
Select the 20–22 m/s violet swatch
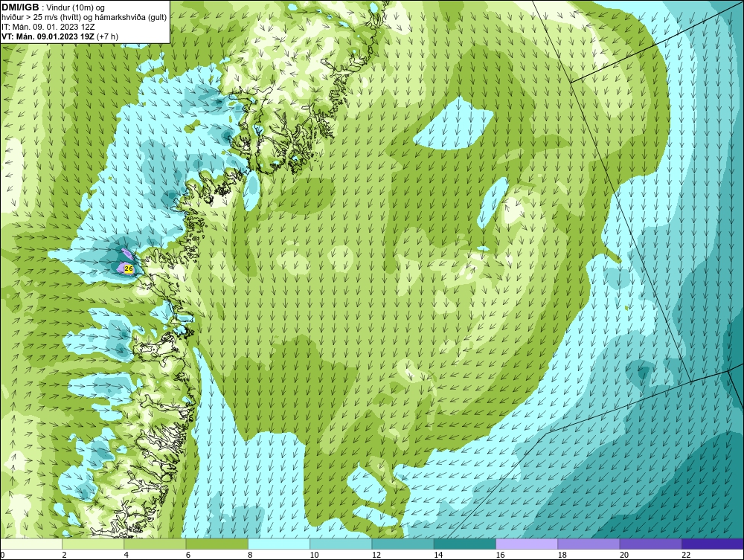click(650, 544)
